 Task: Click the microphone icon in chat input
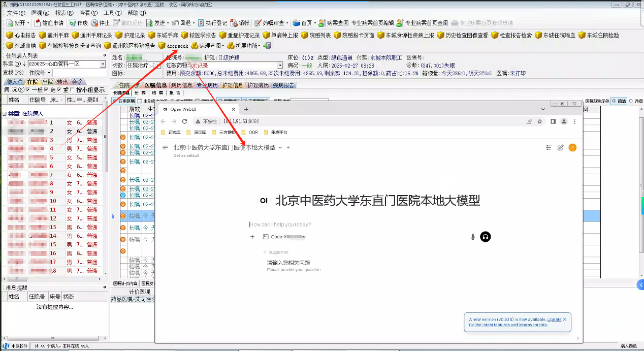tap(473, 237)
